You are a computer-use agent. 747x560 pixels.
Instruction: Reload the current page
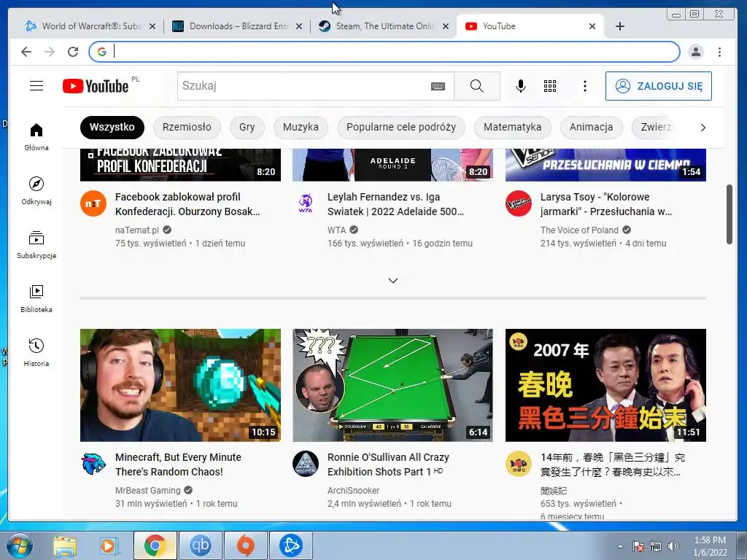click(x=73, y=52)
